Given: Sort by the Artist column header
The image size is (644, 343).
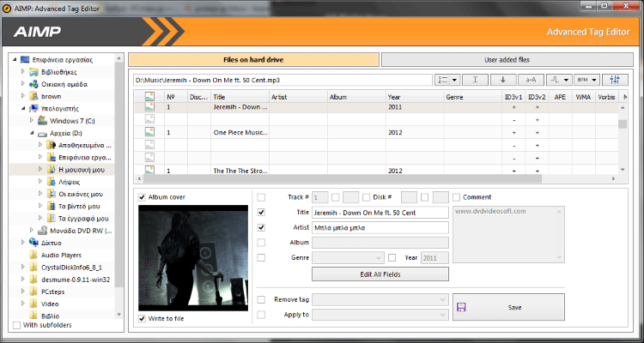Looking at the screenshot, I should point(298,97).
